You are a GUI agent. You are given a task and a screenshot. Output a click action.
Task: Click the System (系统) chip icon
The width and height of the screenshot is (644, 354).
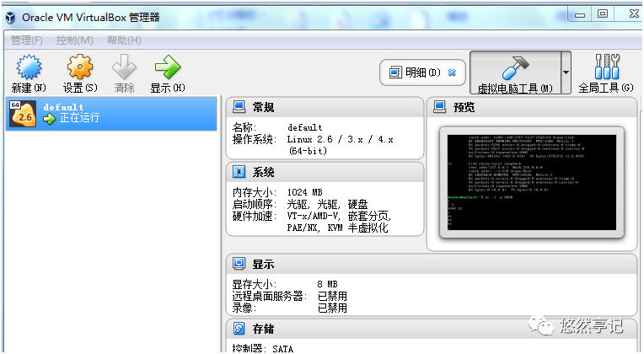click(x=239, y=172)
